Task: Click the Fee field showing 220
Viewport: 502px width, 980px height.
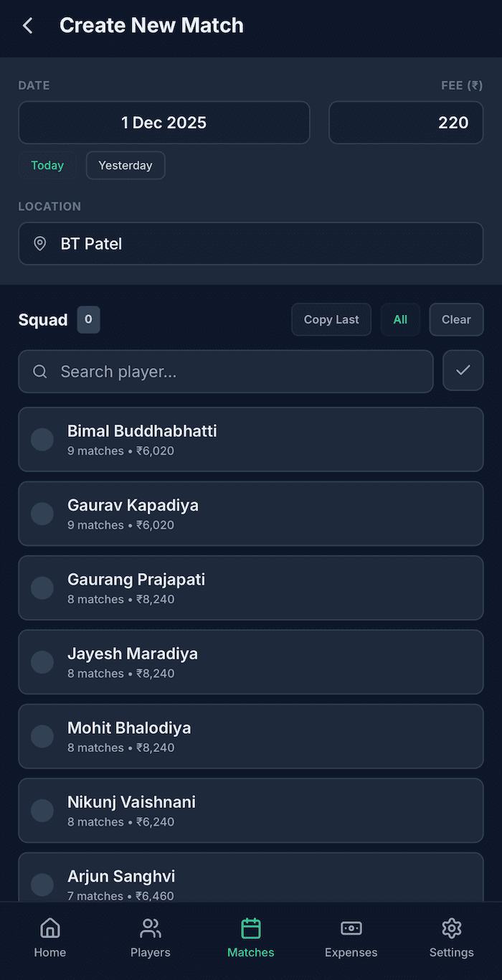Action: click(x=405, y=123)
